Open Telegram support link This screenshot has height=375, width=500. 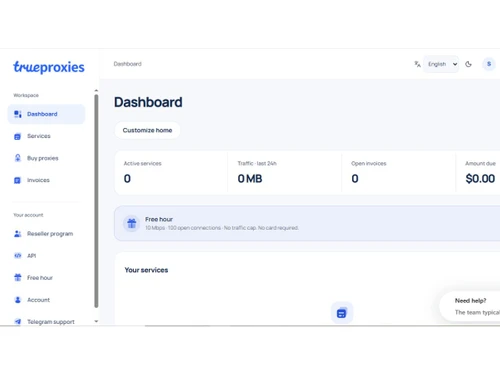[46, 321]
